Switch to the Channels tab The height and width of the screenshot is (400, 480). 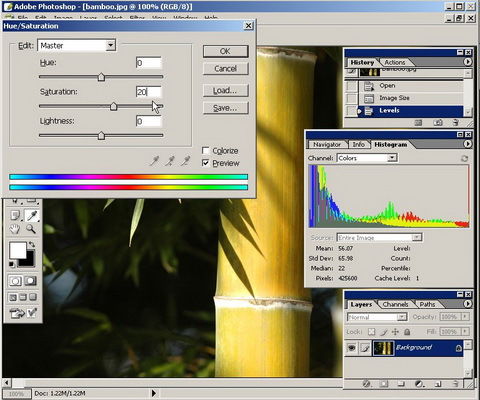point(395,304)
